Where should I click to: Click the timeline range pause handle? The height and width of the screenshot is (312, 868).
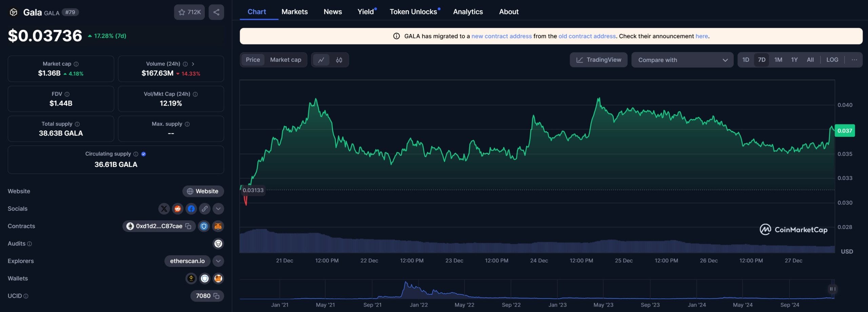(x=832, y=289)
